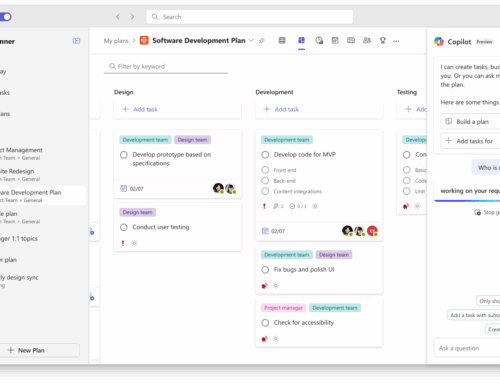The image size is (500, 383).
Task: Click the Design column header
Action: coord(123,92)
